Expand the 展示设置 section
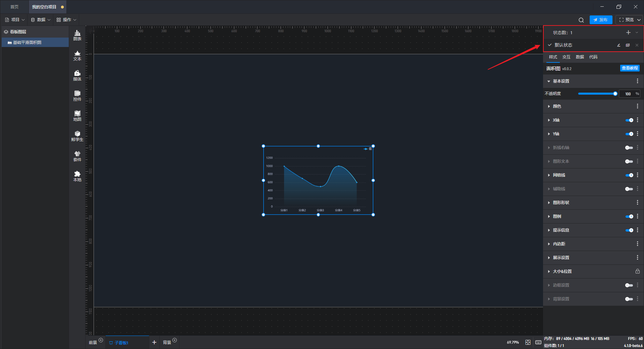Screen dimensions: 644x349 [x=549, y=258]
